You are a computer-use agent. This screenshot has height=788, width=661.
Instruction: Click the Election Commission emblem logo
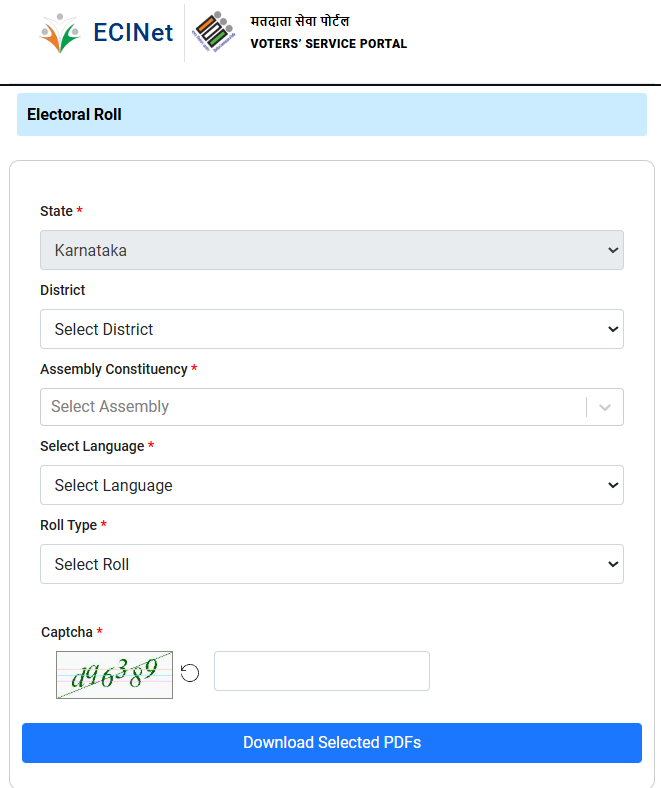point(214,32)
